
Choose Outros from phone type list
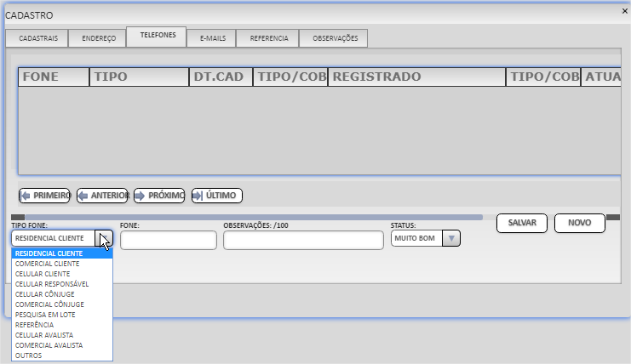click(28, 355)
